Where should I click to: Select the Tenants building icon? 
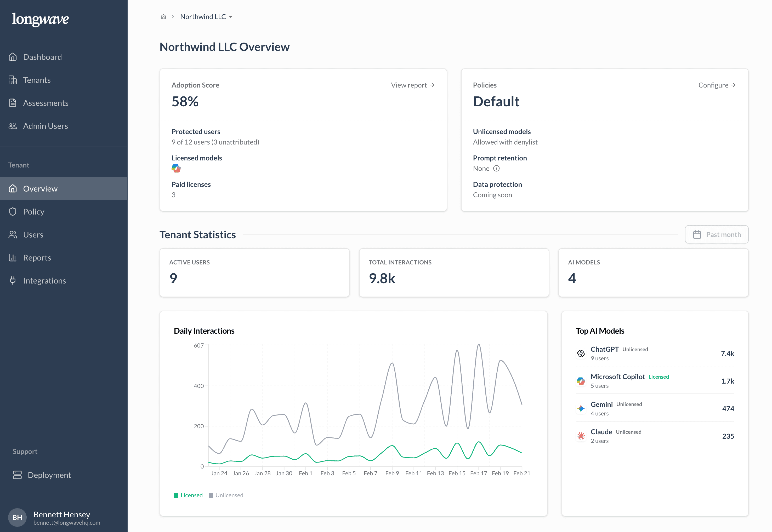coord(13,80)
